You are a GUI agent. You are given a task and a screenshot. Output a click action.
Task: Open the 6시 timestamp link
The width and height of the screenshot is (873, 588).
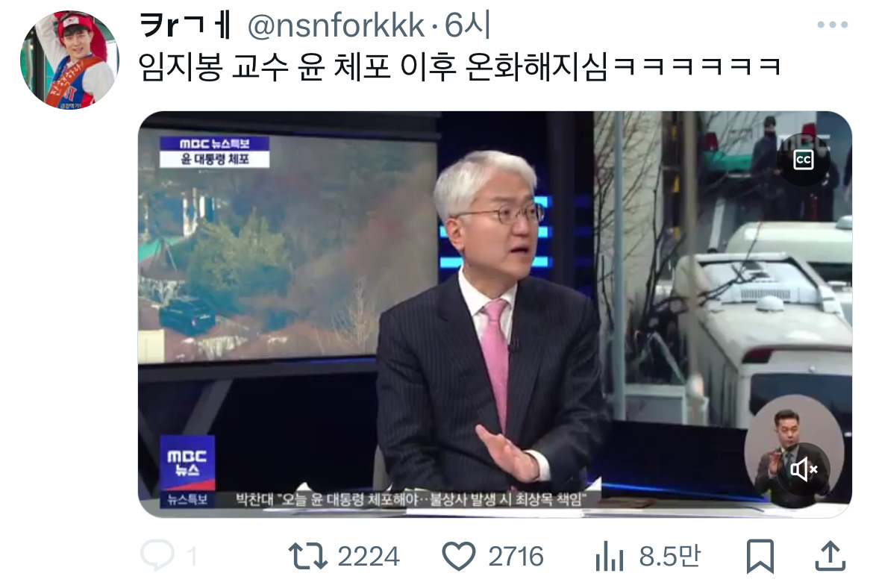point(467,25)
